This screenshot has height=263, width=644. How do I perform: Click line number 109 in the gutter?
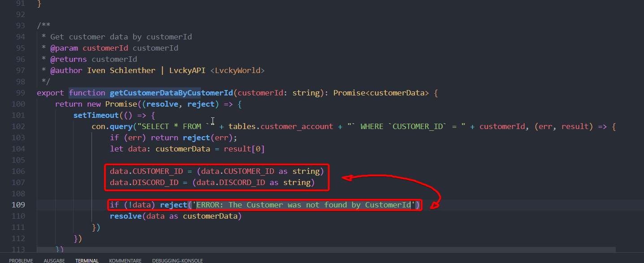point(18,205)
